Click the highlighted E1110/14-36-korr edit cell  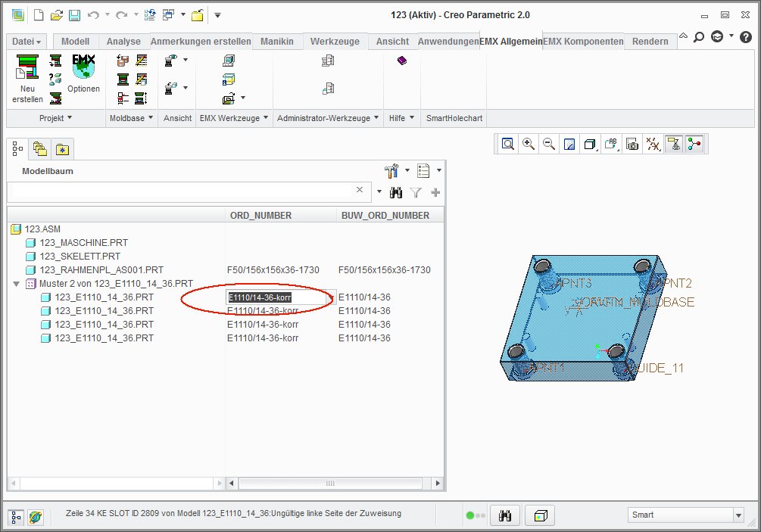[x=276, y=297]
